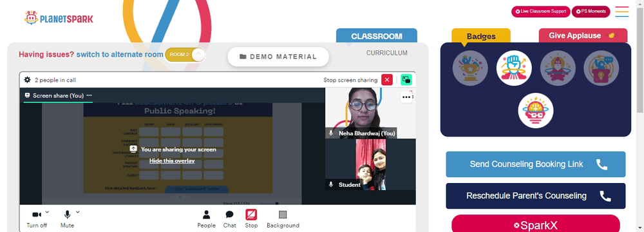Click the microphone icon on Neha's tile

[x=331, y=133]
